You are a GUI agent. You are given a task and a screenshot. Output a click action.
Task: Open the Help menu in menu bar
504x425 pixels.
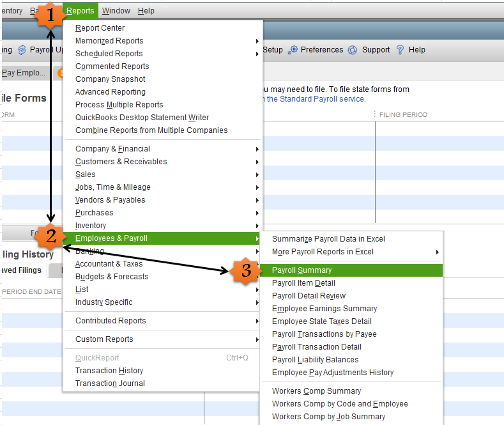[x=146, y=11]
